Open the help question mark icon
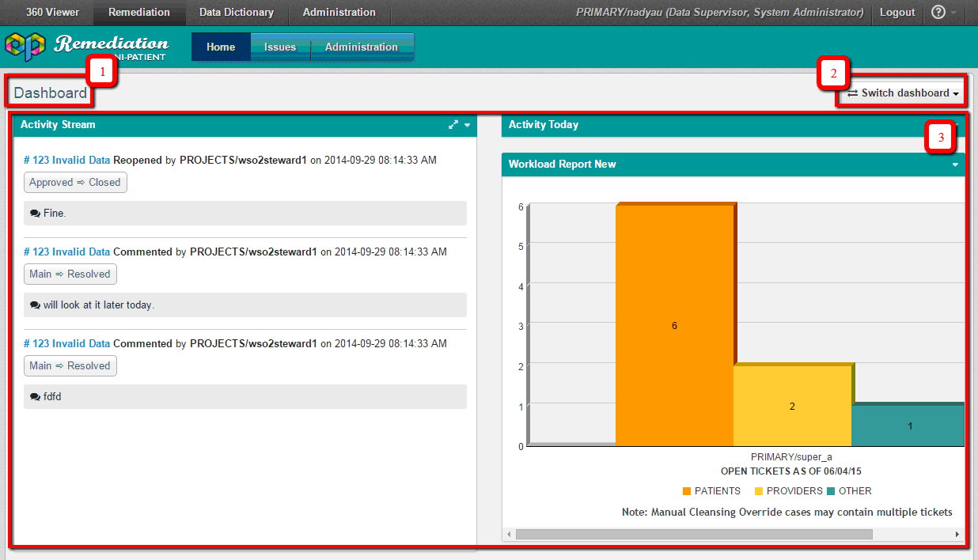The image size is (978, 560). pyautogui.click(x=938, y=13)
